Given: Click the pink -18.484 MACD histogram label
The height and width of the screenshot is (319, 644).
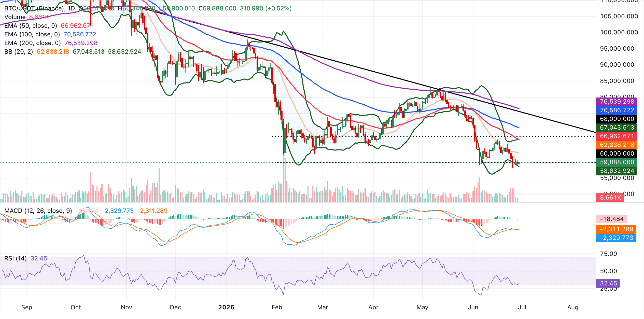Looking at the screenshot, I should pyautogui.click(x=611, y=219).
